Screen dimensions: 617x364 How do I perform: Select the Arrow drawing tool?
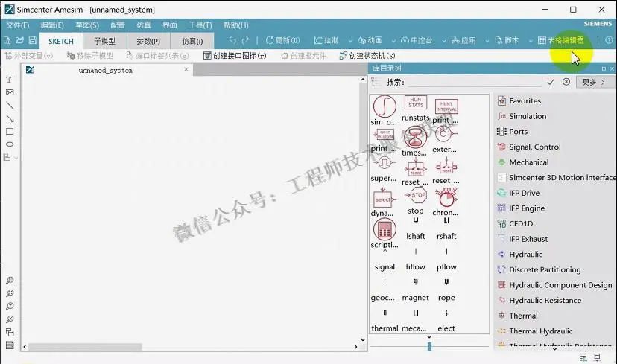point(10,118)
